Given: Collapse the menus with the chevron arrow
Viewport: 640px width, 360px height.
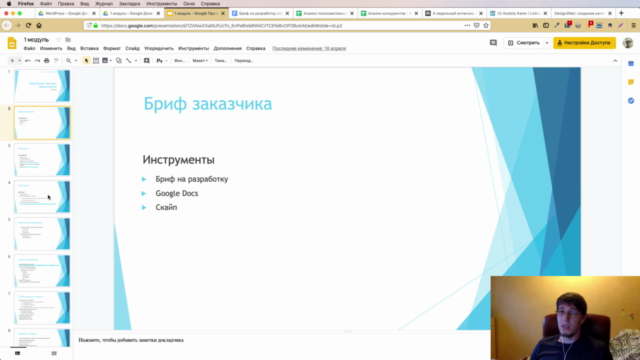Looking at the screenshot, I should pyautogui.click(x=615, y=60).
